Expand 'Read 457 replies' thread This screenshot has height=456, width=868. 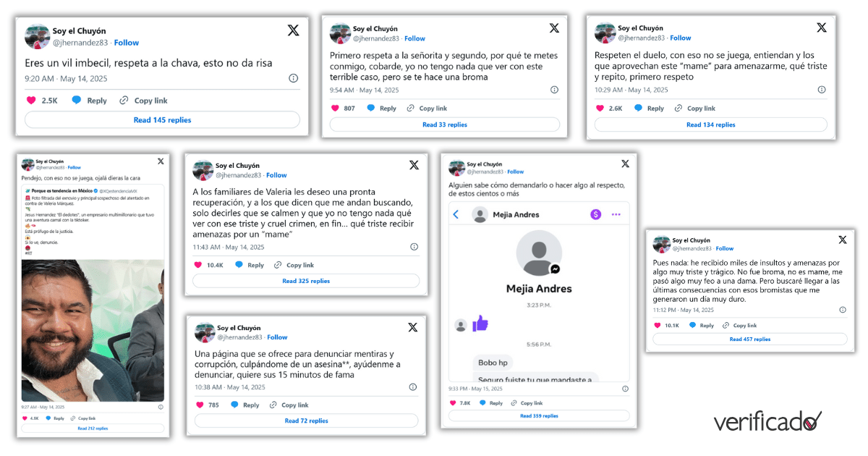coord(749,339)
